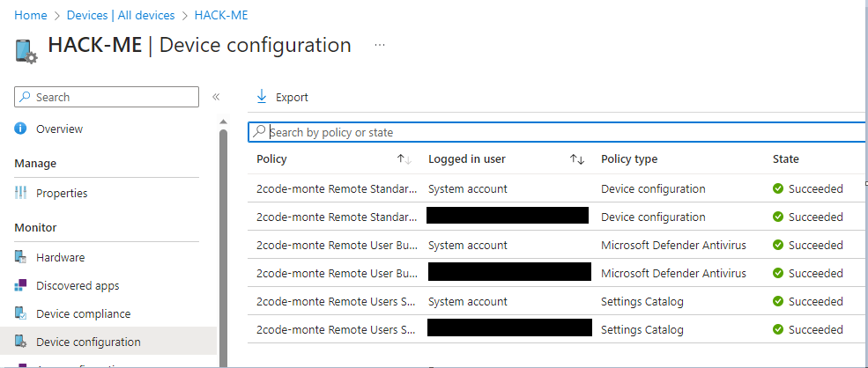Select the Policy type column header
This screenshot has height=368, width=868.
629,159
